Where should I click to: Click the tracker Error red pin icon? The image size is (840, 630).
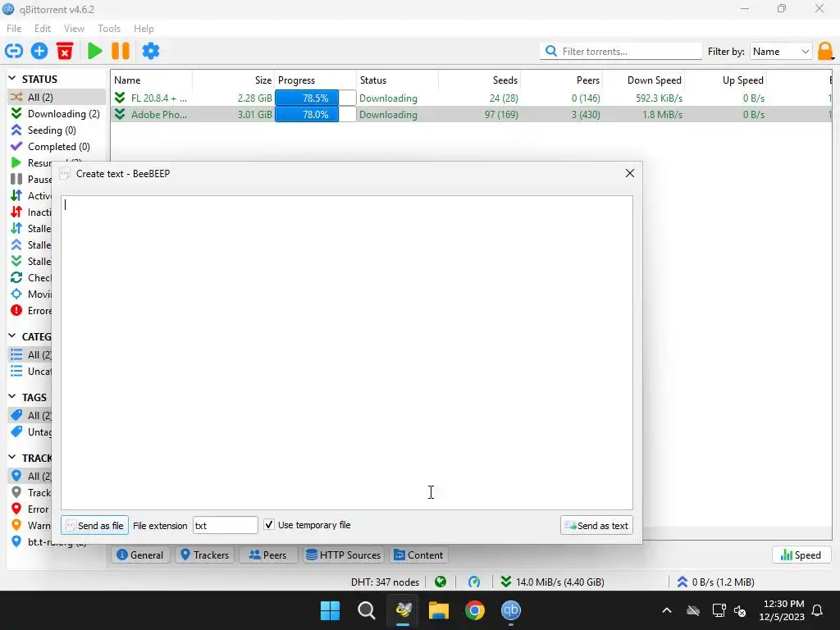[16, 509]
